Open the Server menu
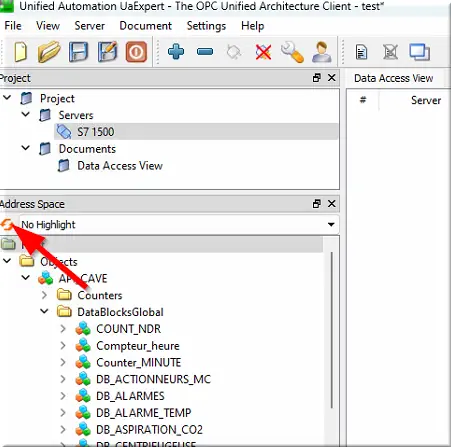This screenshot has width=451, height=447. tap(90, 26)
